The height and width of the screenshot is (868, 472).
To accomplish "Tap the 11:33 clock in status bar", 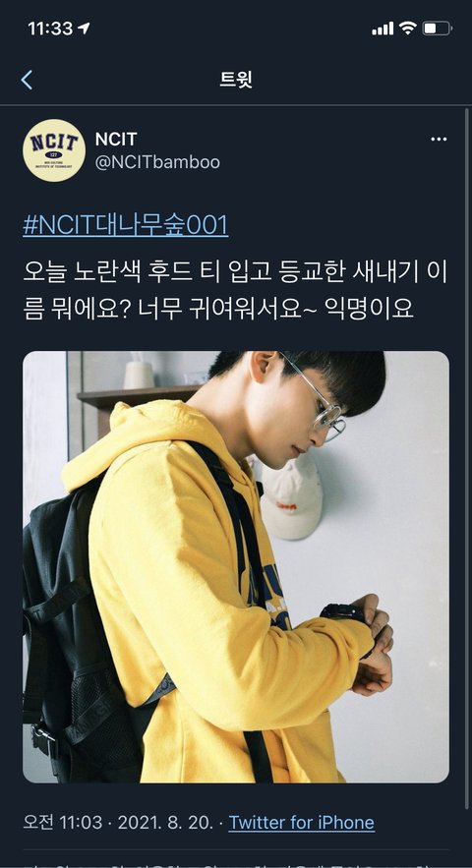I will (50, 29).
